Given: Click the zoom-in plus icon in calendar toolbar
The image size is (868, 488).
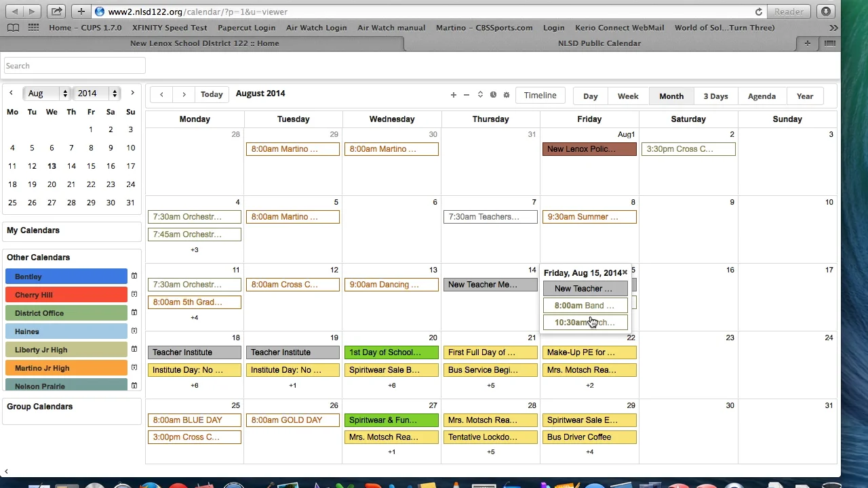Looking at the screenshot, I should 453,95.
